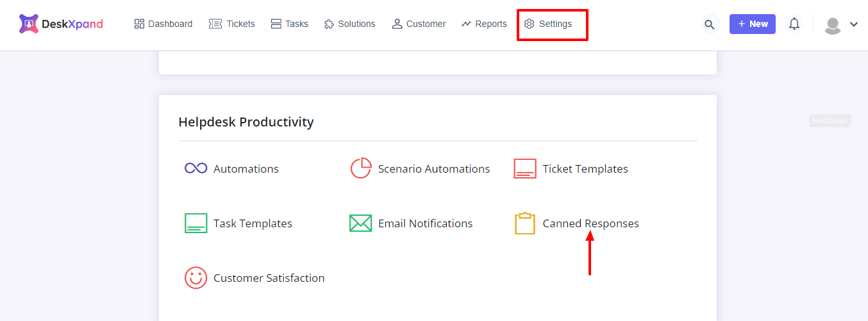The height and width of the screenshot is (321, 868).
Task: Navigate to the Reports menu
Action: 484,24
